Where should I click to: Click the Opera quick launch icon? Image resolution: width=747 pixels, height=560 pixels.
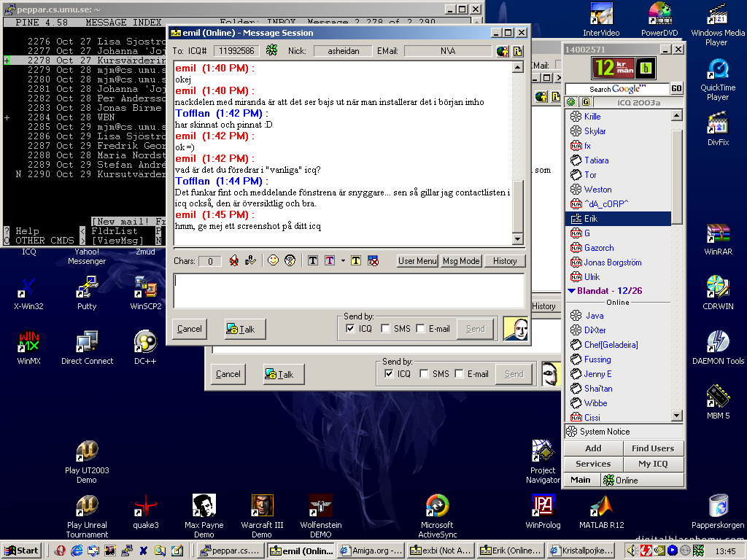(x=60, y=551)
